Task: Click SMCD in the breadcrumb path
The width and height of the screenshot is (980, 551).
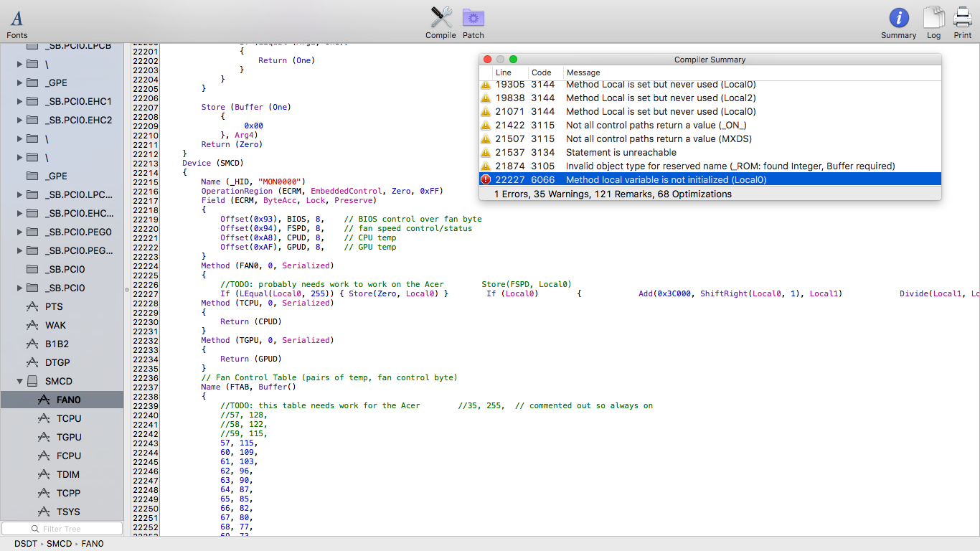Action: (60, 544)
